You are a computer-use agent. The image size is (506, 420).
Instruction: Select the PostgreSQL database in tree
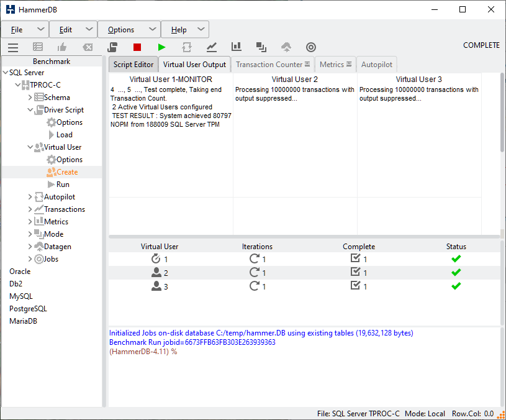click(x=28, y=309)
